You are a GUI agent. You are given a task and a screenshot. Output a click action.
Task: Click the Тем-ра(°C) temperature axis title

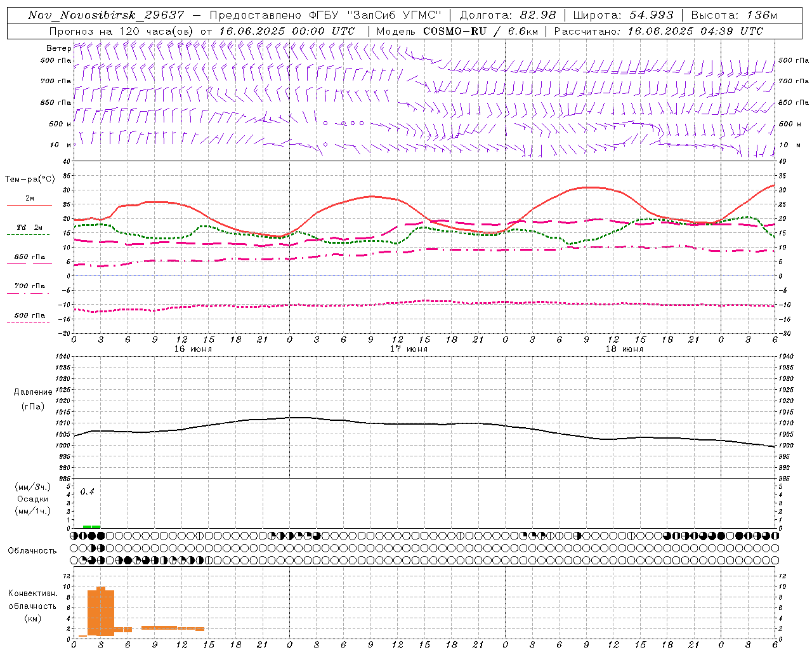[30, 180]
